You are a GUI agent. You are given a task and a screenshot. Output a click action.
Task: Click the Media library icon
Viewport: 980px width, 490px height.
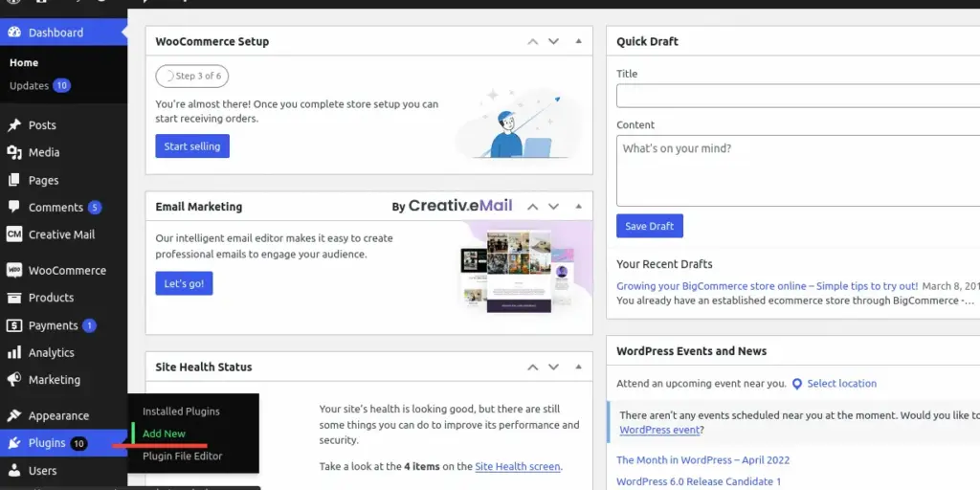pos(13,152)
